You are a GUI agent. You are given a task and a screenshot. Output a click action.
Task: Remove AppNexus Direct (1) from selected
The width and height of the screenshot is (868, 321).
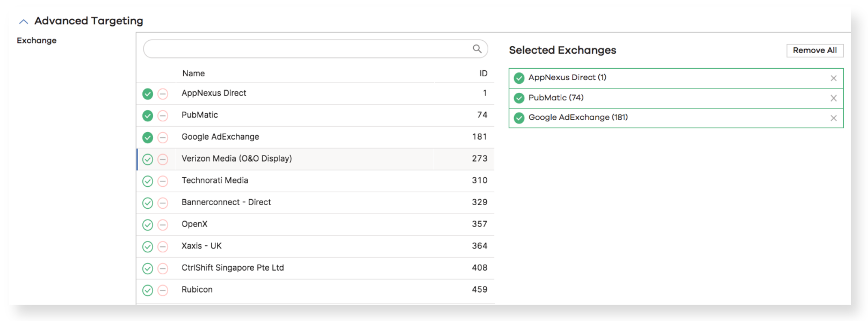pyautogui.click(x=834, y=78)
